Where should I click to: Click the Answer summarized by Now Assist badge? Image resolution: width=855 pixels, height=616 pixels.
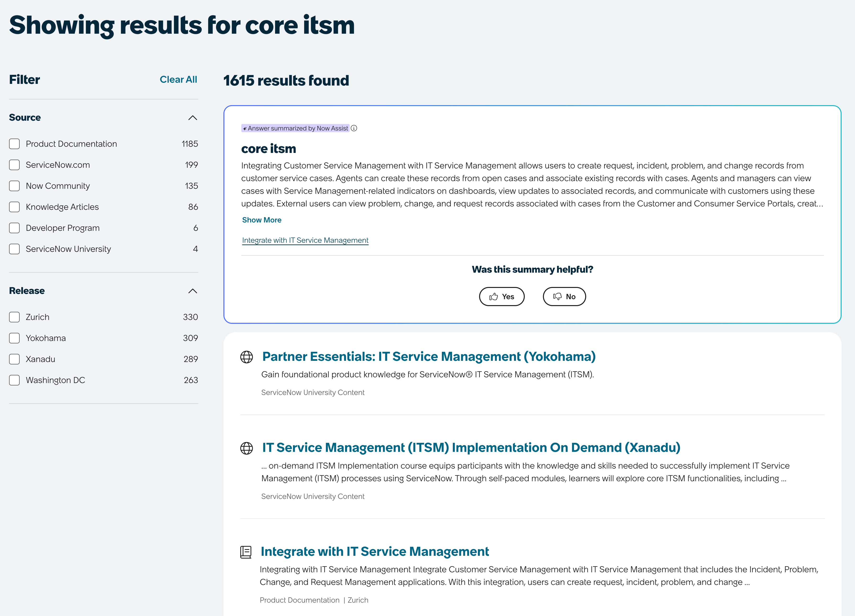(296, 128)
